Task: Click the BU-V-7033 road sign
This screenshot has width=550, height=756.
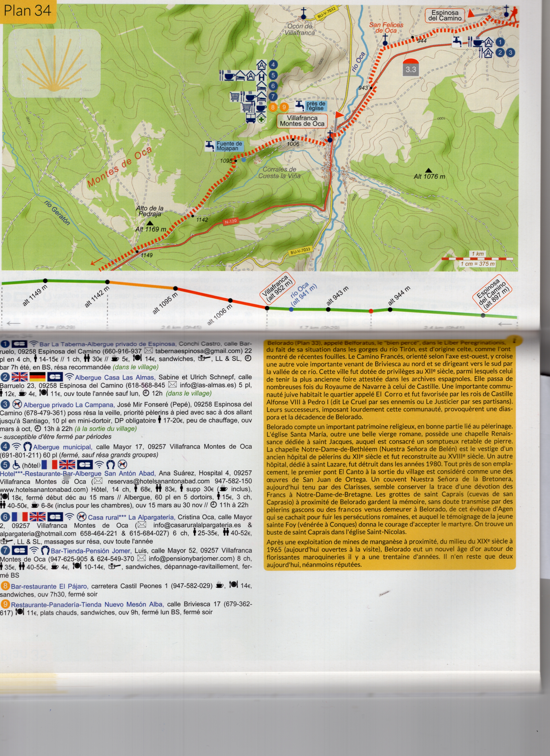Action: pos(300,251)
